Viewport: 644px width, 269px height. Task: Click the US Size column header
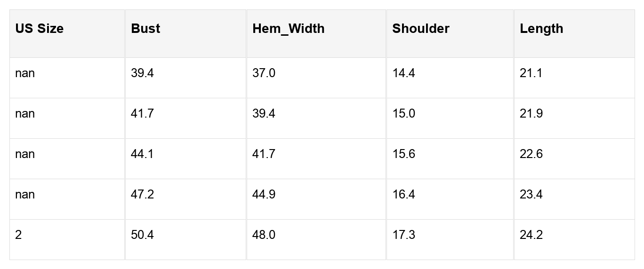(x=40, y=29)
